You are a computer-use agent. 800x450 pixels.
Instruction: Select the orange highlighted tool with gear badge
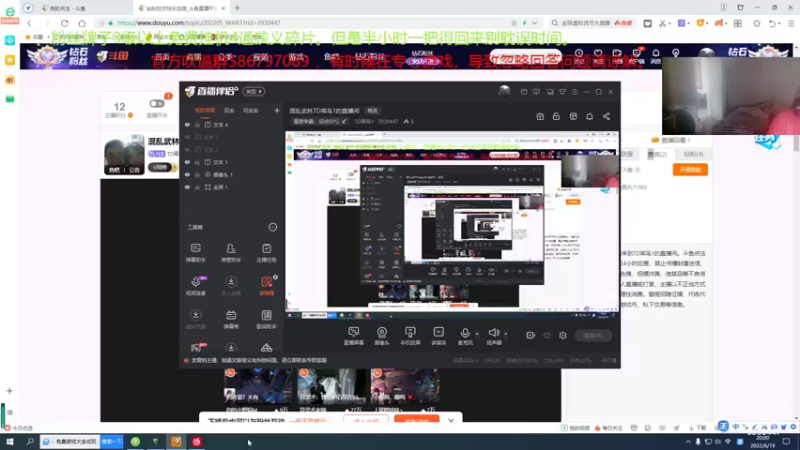click(267, 285)
